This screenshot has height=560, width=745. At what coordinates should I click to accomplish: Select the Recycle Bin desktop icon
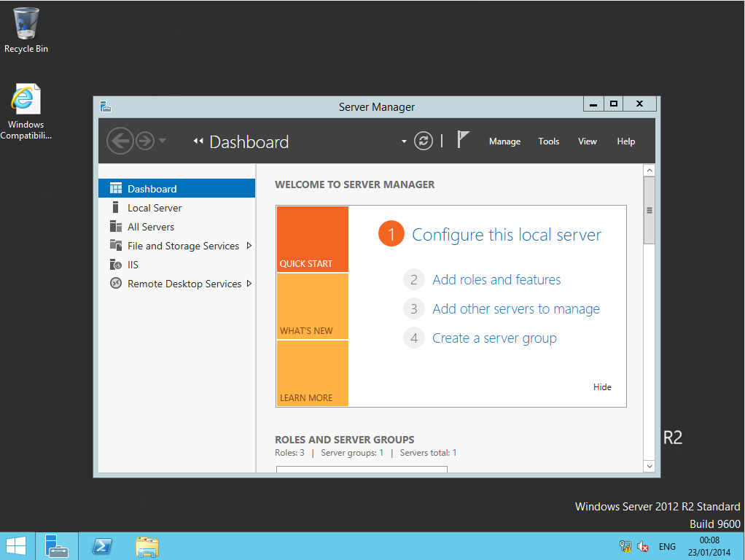pyautogui.click(x=26, y=31)
